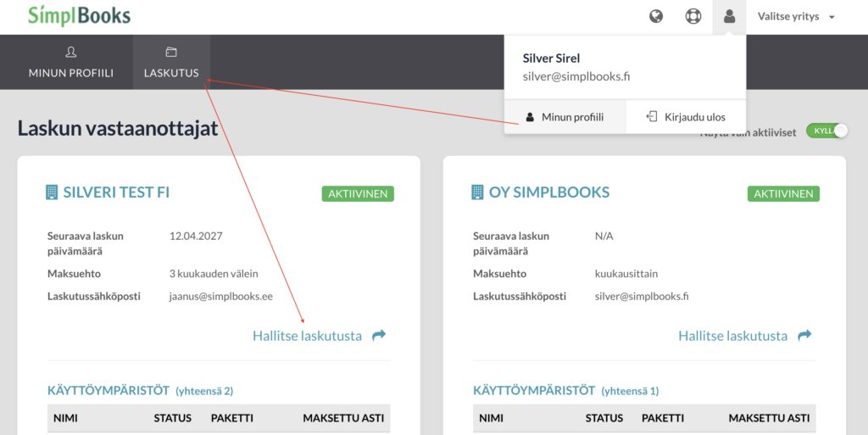Click the email jaanus@simplbooks.ee
Viewport: 868px width, 435px height.
pyautogui.click(x=221, y=296)
